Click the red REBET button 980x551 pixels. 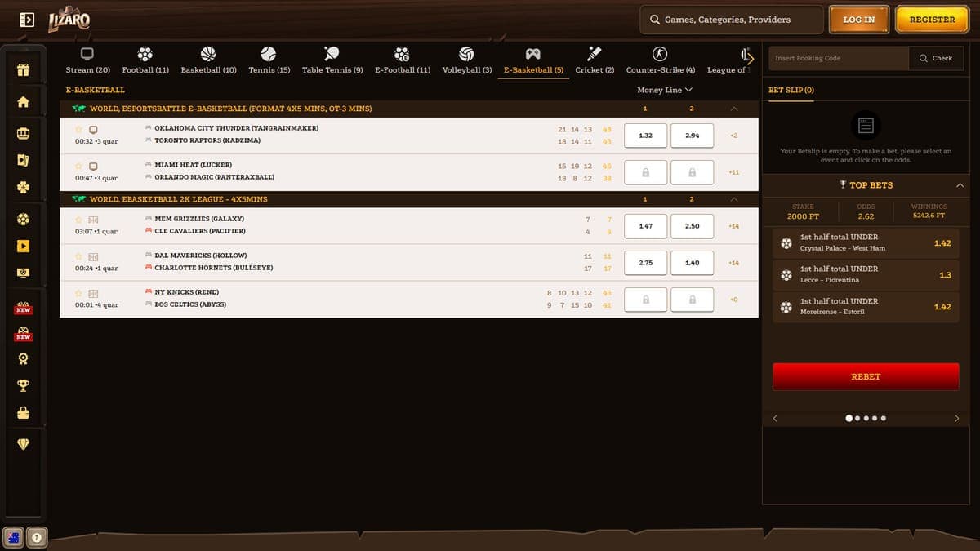[866, 376]
